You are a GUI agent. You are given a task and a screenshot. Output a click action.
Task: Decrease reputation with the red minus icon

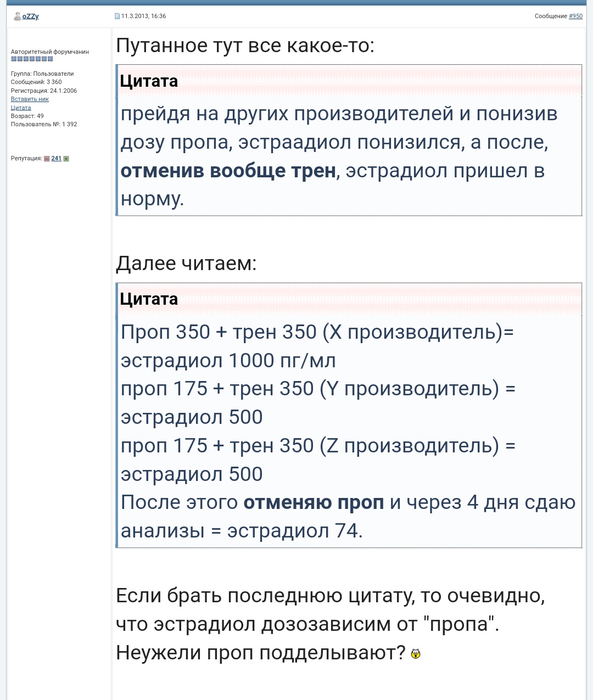[47, 159]
